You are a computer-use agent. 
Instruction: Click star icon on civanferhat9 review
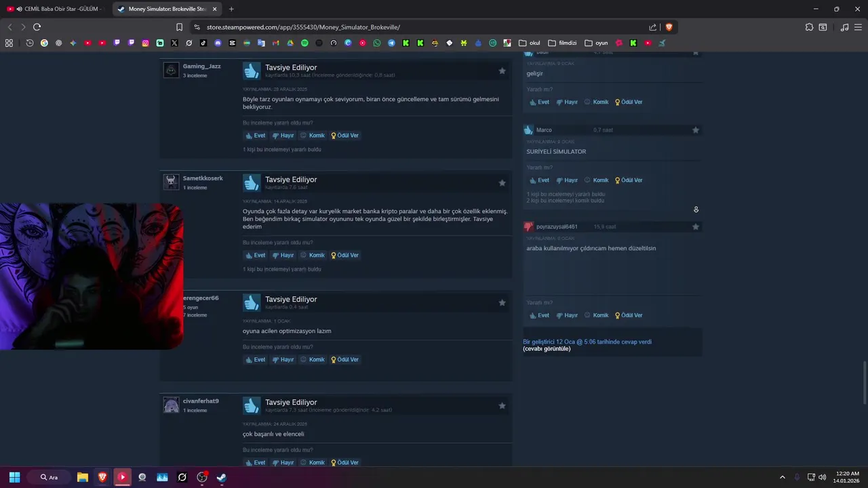(x=502, y=405)
